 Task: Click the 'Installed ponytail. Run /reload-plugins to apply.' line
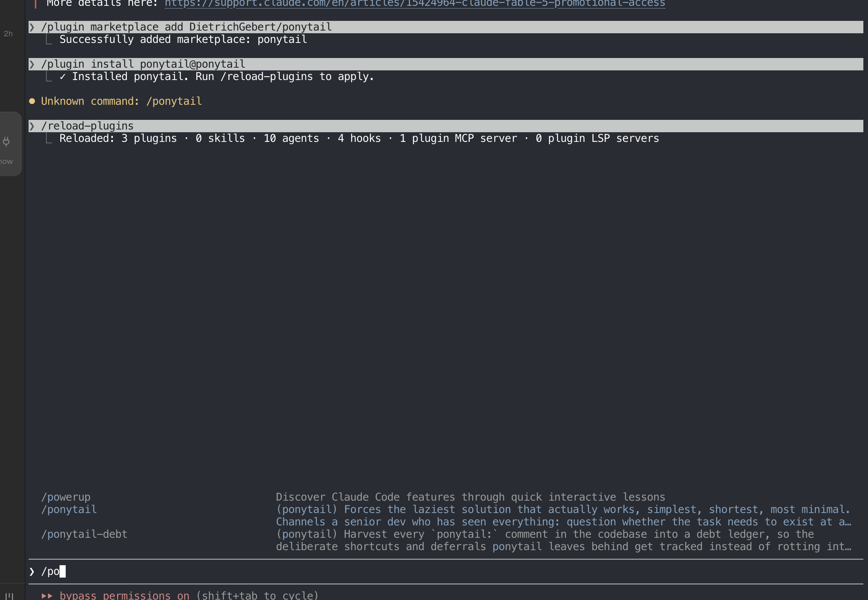(217, 77)
